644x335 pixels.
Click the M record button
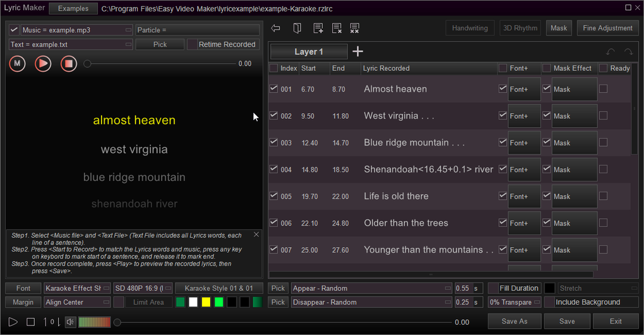tap(17, 64)
